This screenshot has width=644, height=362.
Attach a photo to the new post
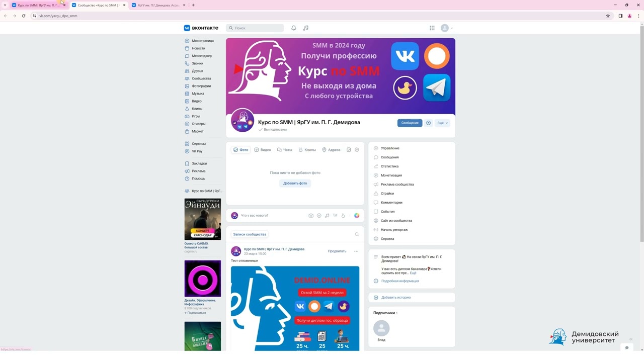[311, 216]
